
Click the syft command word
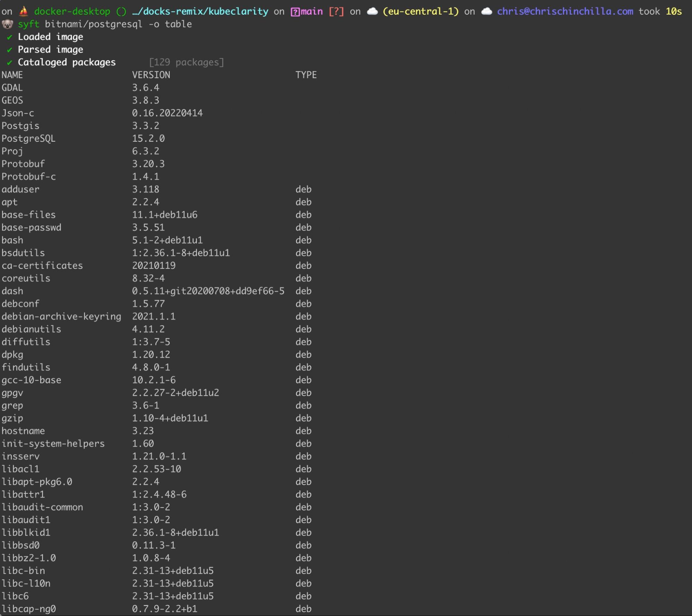(x=29, y=24)
